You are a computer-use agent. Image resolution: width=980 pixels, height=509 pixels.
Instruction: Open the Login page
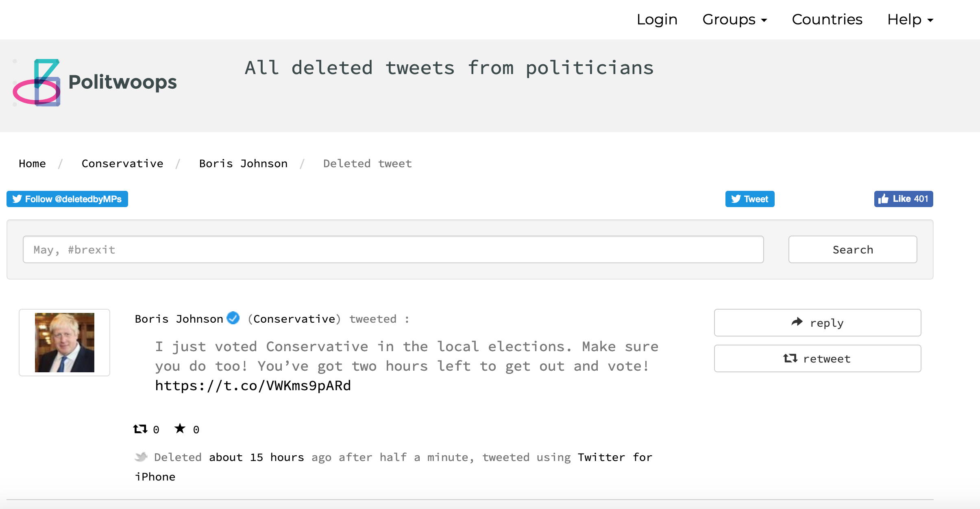point(657,20)
